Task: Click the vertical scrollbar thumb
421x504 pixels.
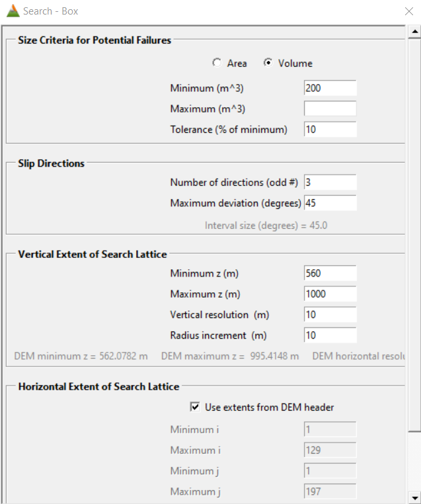Action: 414,231
